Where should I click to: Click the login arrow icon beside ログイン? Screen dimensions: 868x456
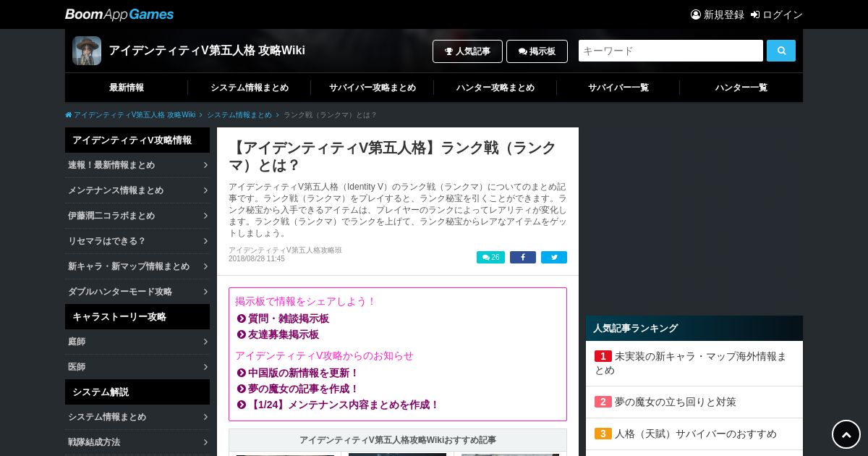tap(755, 14)
